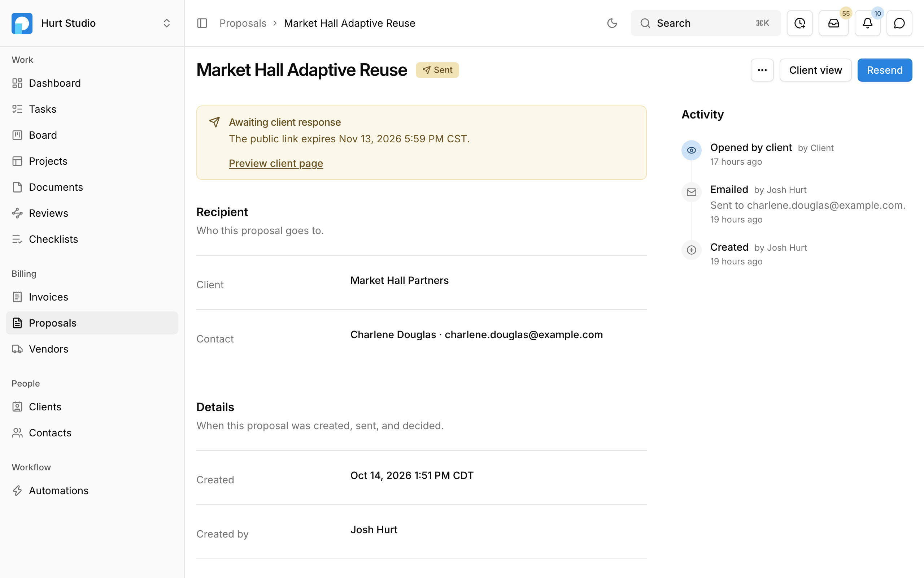Click the Awaiting client response heading

(285, 122)
